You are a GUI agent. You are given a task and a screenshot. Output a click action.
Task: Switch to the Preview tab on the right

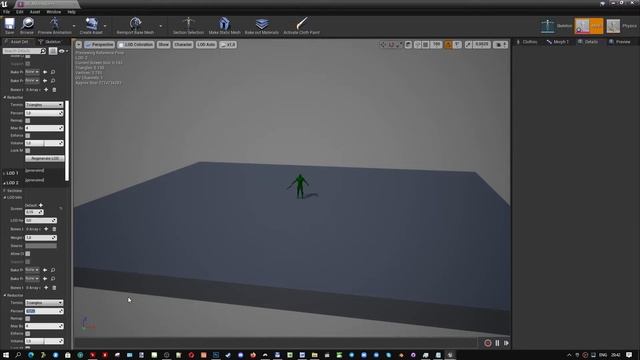620,42
